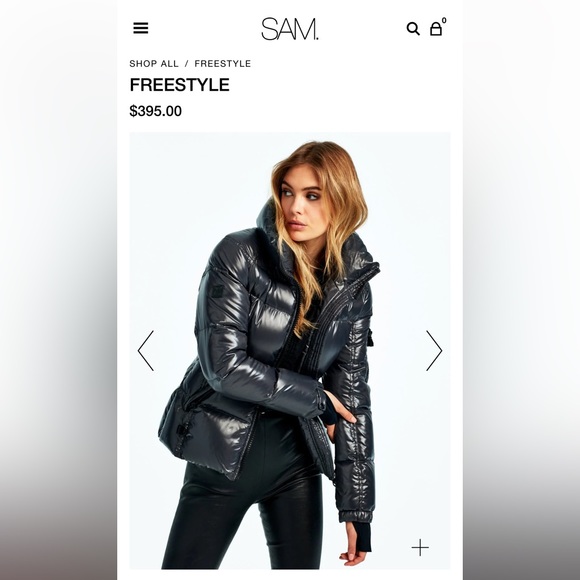580x580 pixels.
Task: Go to SHOP ALL breadcrumb
Action: point(154,64)
